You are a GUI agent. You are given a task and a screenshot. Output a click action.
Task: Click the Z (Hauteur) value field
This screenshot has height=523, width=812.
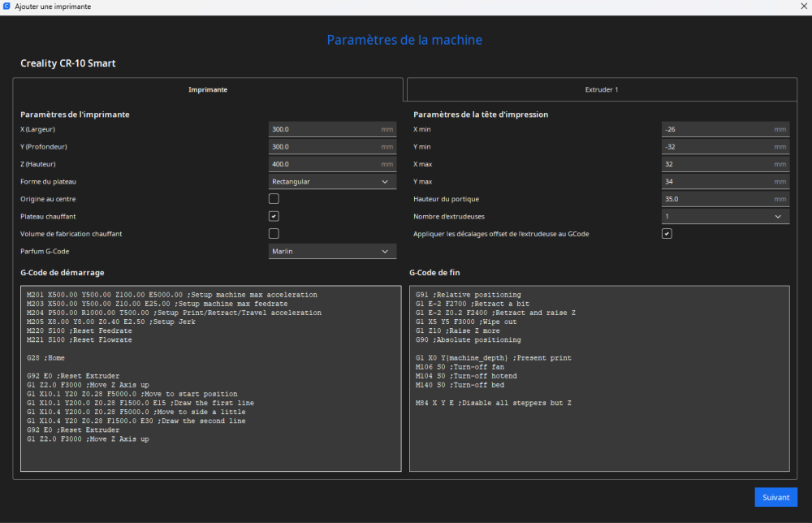[x=332, y=164]
